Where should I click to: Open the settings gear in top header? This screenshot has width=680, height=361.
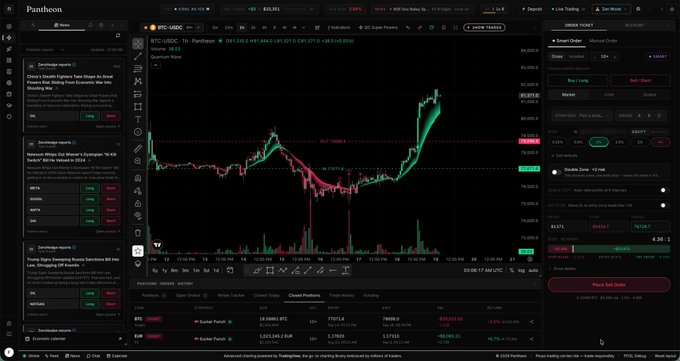(638, 9)
